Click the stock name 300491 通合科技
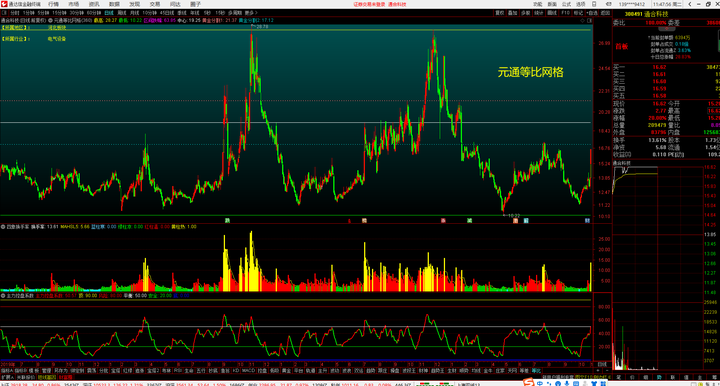The height and width of the screenshot is (386, 720). tap(646, 14)
